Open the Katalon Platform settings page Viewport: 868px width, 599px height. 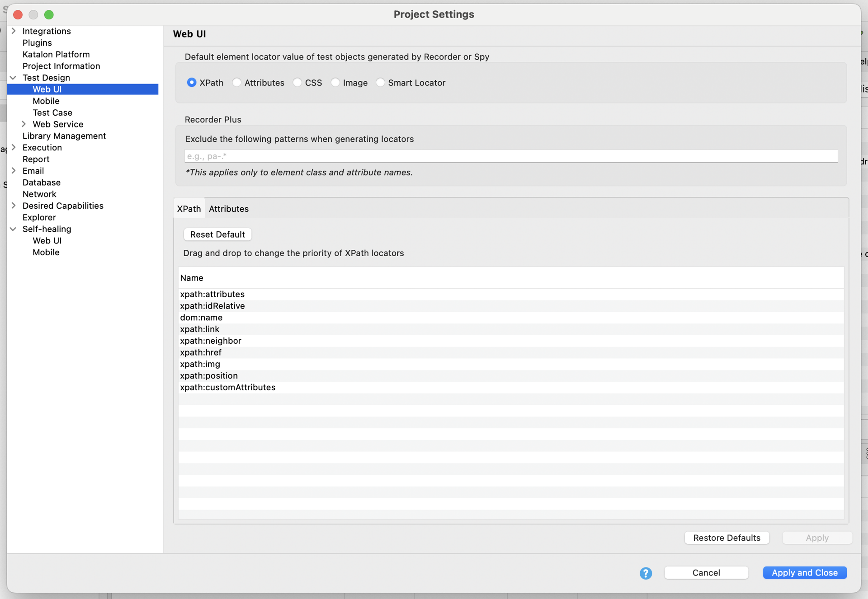click(x=56, y=54)
